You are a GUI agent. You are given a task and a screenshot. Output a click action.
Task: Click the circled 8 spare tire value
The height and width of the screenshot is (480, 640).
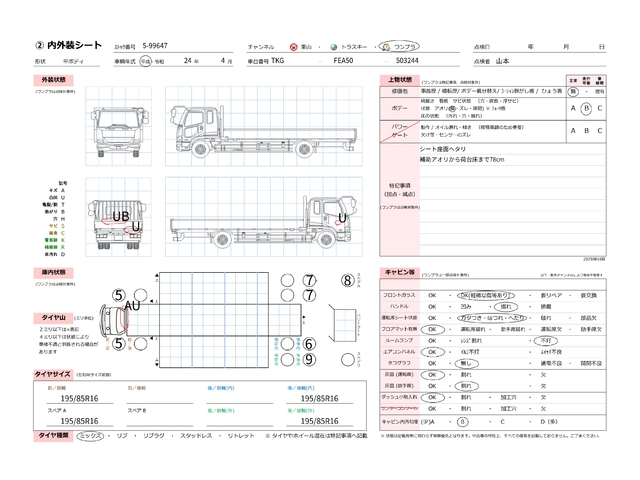pyautogui.click(x=347, y=280)
